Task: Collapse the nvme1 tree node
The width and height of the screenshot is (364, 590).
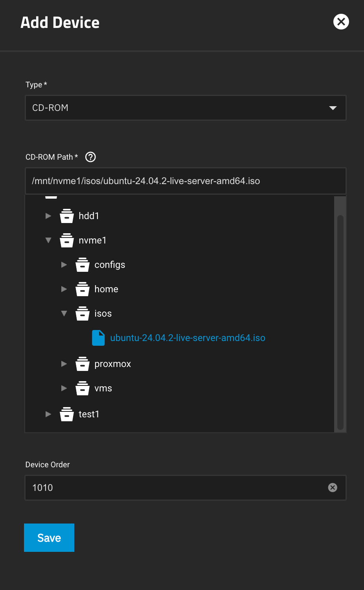Action: (48, 240)
